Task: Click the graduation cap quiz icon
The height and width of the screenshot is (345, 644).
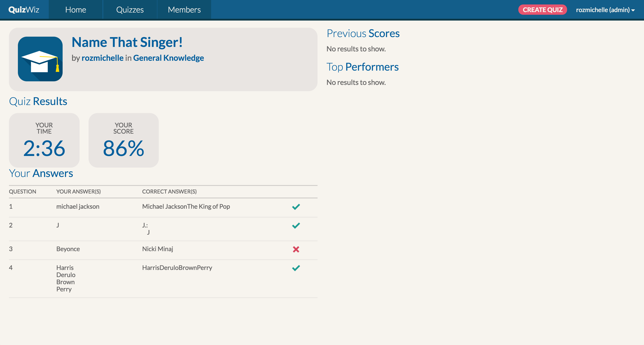Action: 40,59
